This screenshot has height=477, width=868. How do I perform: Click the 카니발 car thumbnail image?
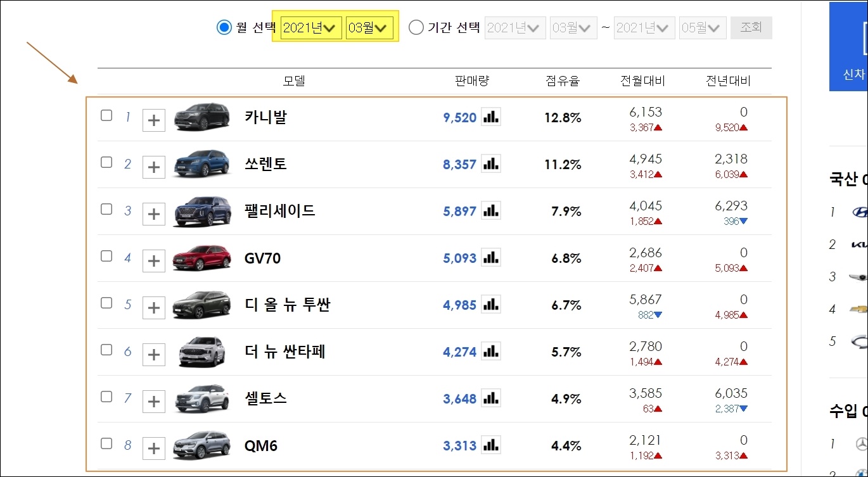(202, 117)
